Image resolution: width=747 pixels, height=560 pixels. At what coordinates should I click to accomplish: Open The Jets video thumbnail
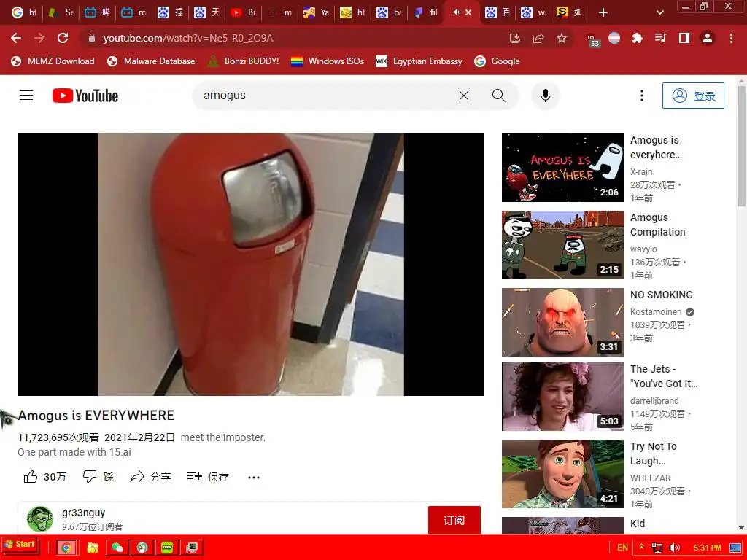pyautogui.click(x=562, y=397)
